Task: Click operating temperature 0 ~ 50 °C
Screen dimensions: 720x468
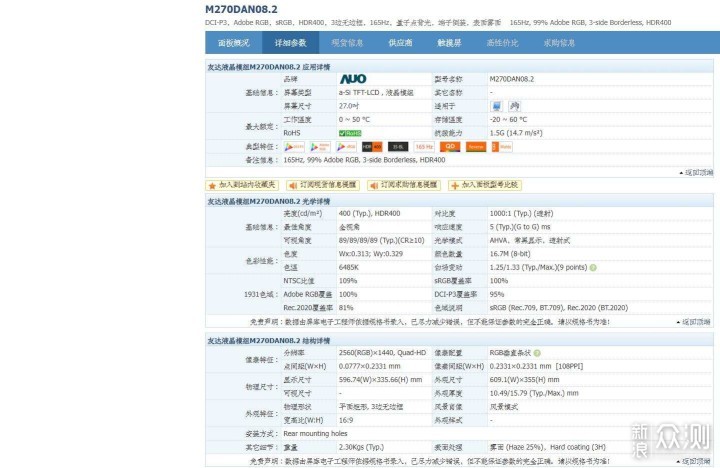Action: pos(354,119)
